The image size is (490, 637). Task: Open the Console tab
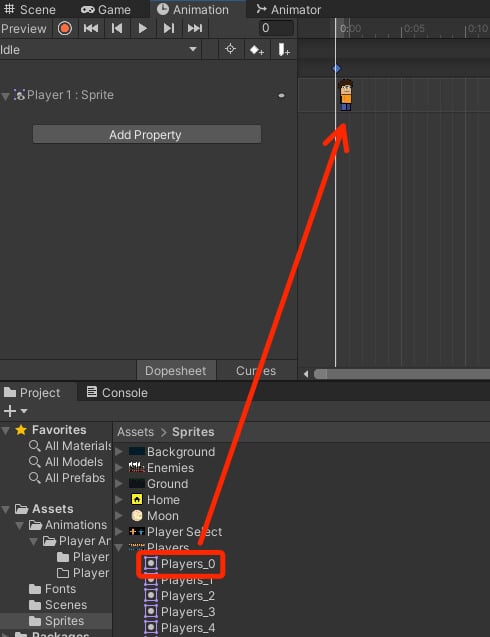117,392
